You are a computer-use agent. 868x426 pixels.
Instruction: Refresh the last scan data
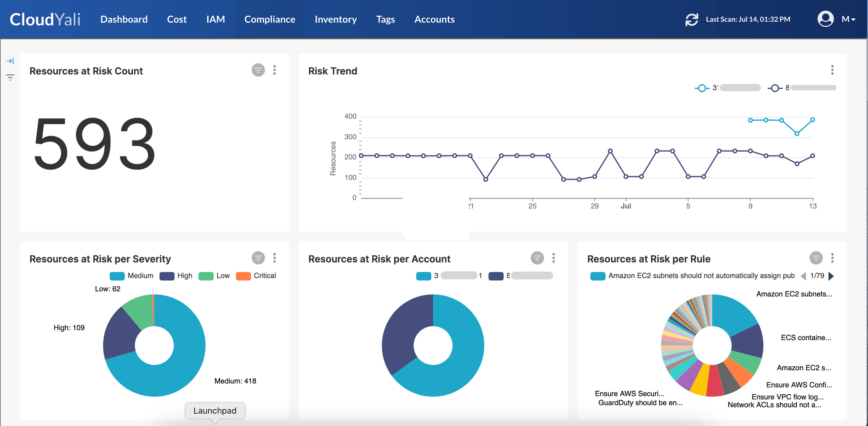point(692,19)
